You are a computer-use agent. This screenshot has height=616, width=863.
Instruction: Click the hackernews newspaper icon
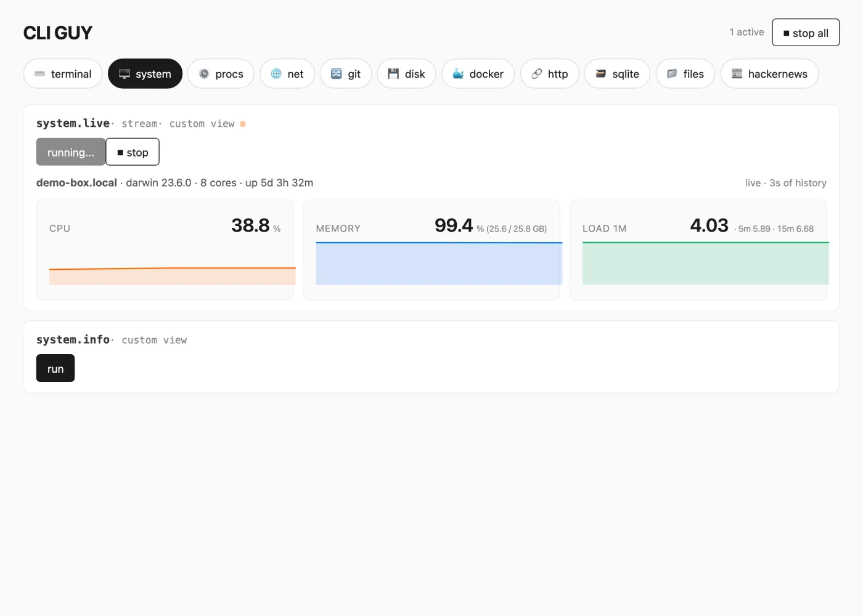click(x=737, y=74)
